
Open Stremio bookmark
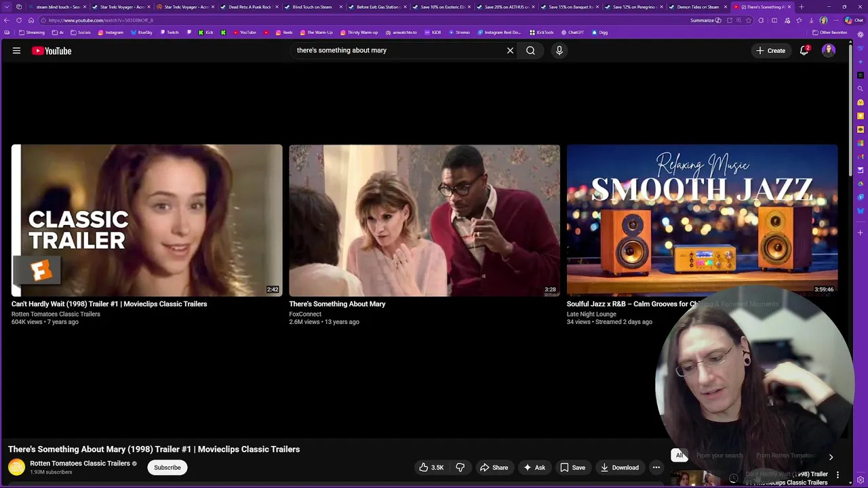point(459,33)
